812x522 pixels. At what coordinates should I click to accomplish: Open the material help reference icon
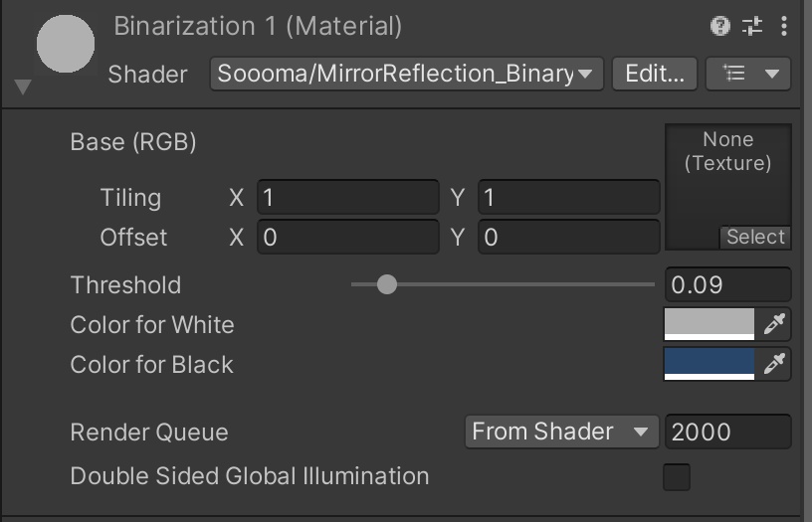(720, 26)
